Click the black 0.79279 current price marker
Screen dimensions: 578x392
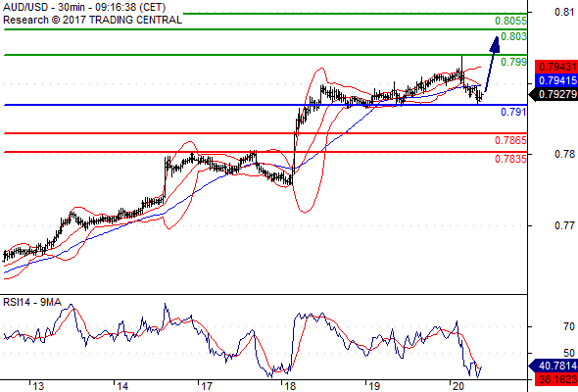click(554, 94)
